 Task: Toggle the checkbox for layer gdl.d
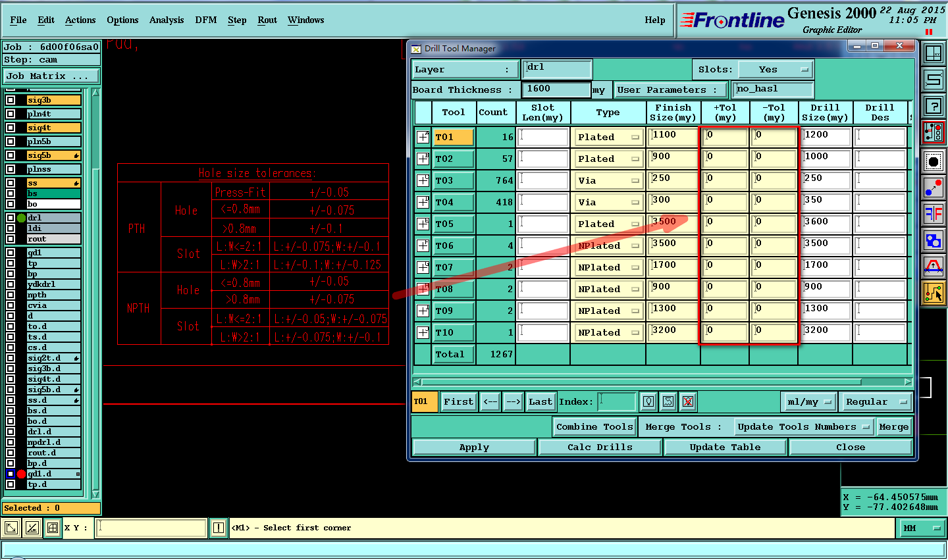(x=11, y=474)
